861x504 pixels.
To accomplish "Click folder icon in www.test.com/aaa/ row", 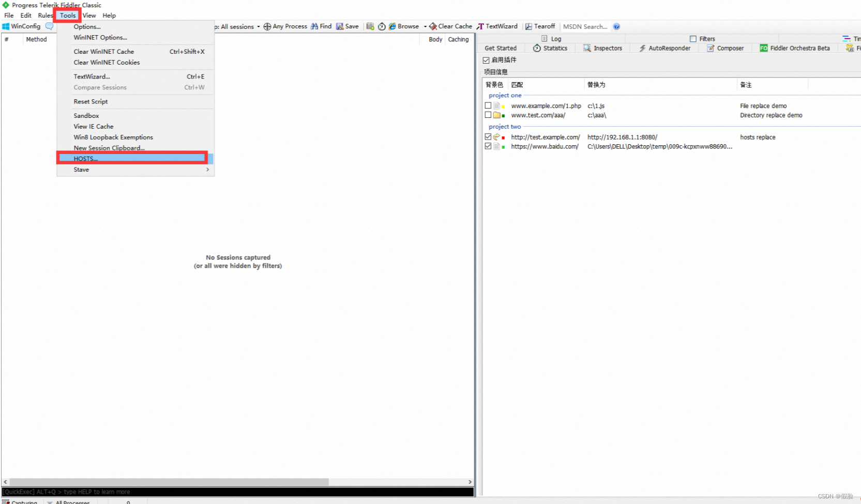I will point(497,115).
